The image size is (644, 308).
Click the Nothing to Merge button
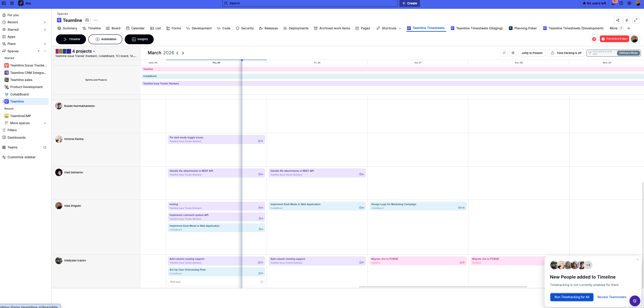pyautogui.click(x=628, y=53)
